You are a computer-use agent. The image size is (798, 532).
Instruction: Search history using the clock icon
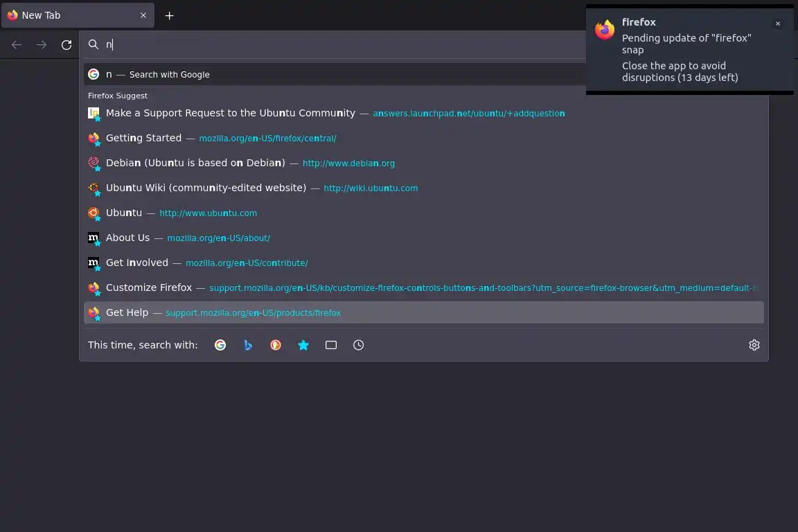359,345
